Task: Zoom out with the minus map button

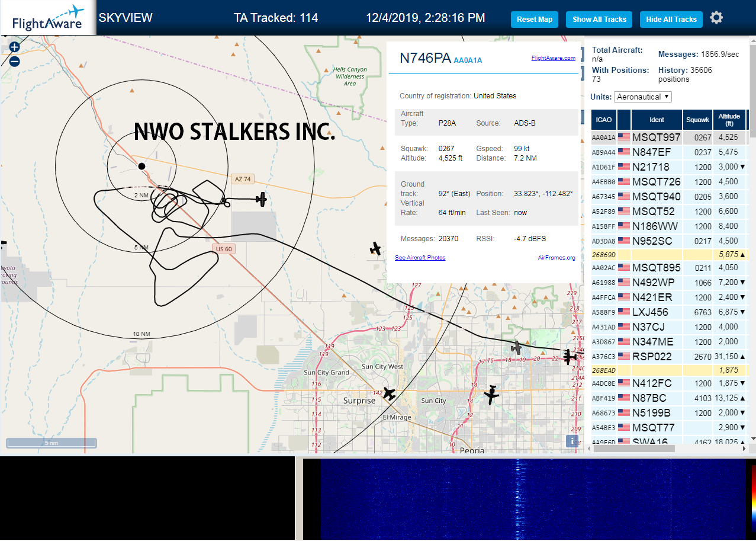Action: click(15, 60)
